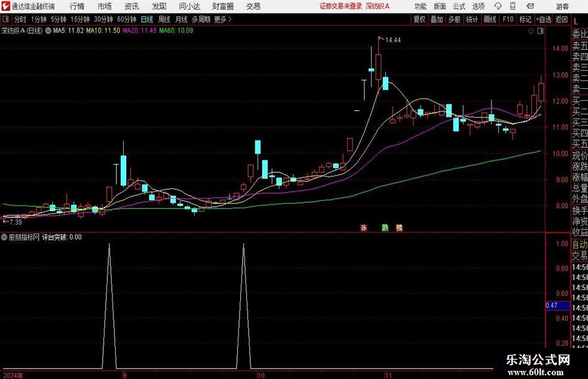This screenshot has height=379, width=588.
Task: Open the 功能 menu
Action: 421,6
